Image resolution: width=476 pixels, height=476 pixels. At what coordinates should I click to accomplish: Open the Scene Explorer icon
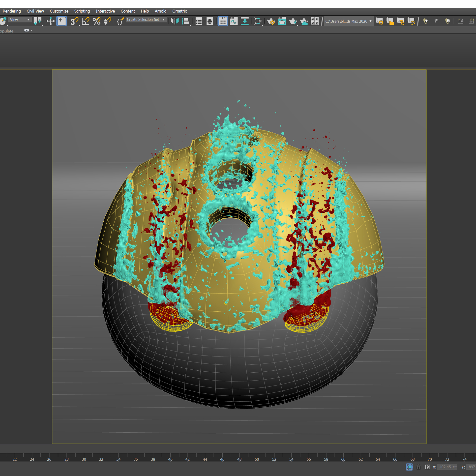pos(199,21)
